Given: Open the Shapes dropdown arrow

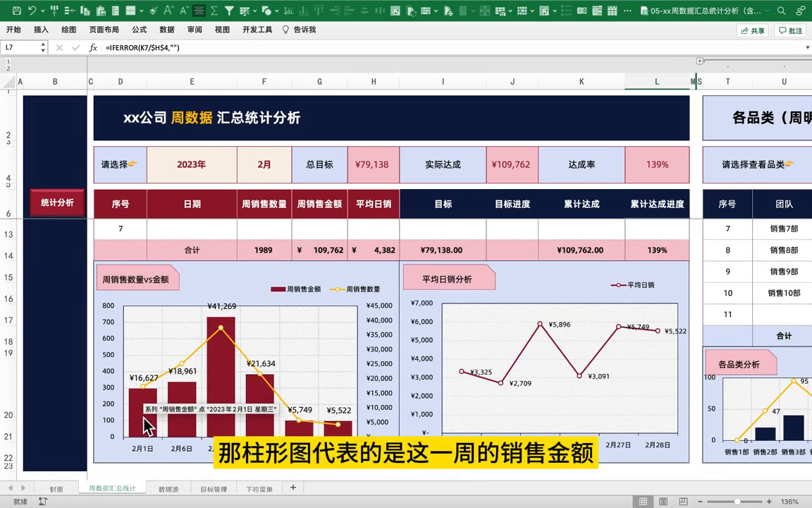Looking at the screenshot, I should 276,11.
